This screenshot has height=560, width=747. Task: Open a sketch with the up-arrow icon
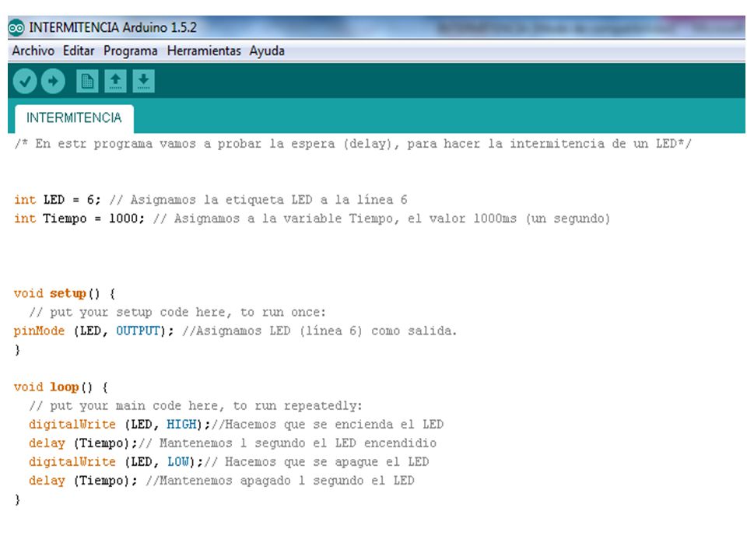tap(115, 82)
